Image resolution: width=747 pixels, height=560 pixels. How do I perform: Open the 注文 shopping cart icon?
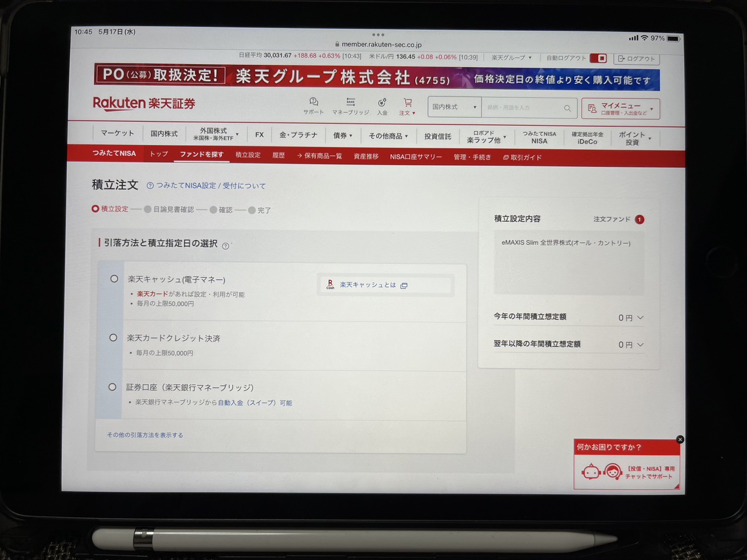point(407,107)
